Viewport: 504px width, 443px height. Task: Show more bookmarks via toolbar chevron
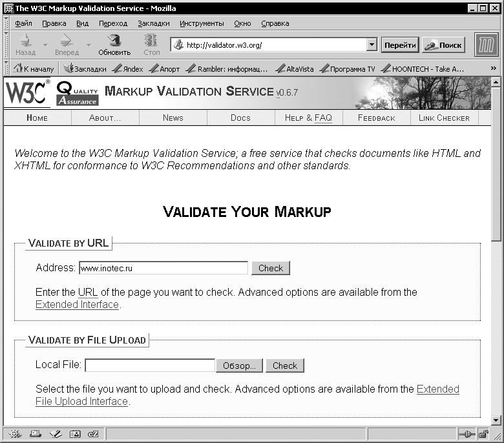[494, 68]
